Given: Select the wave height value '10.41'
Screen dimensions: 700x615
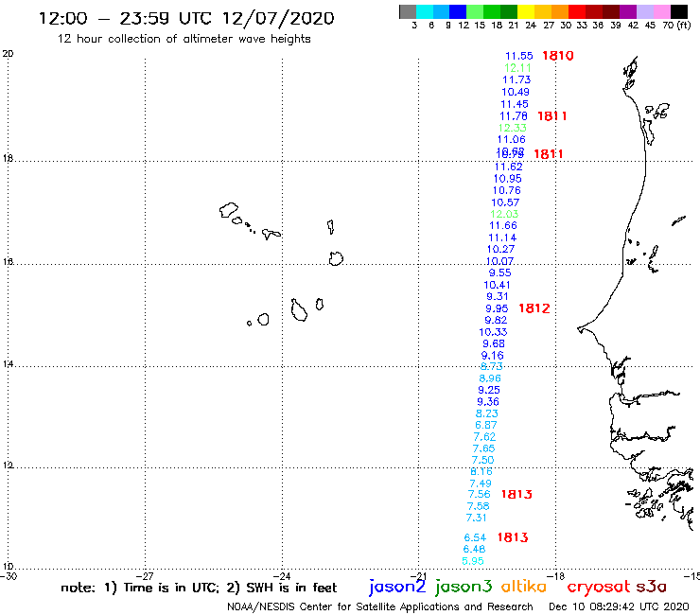Looking at the screenshot, I should tap(497, 285).
